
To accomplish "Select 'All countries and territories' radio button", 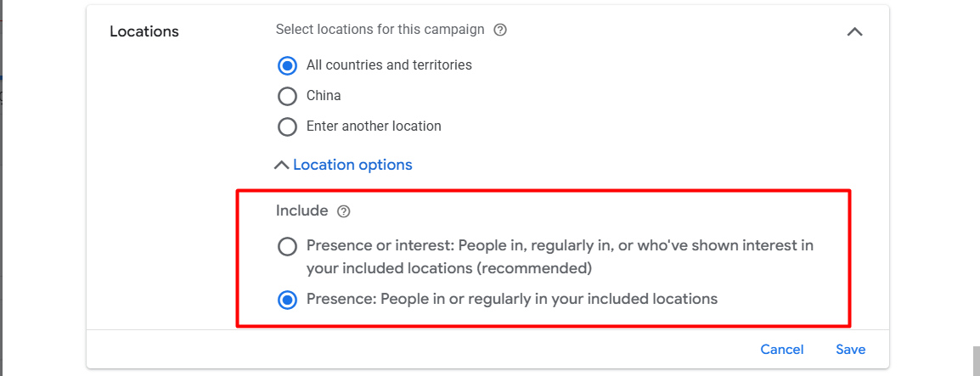I will point(288,65).
